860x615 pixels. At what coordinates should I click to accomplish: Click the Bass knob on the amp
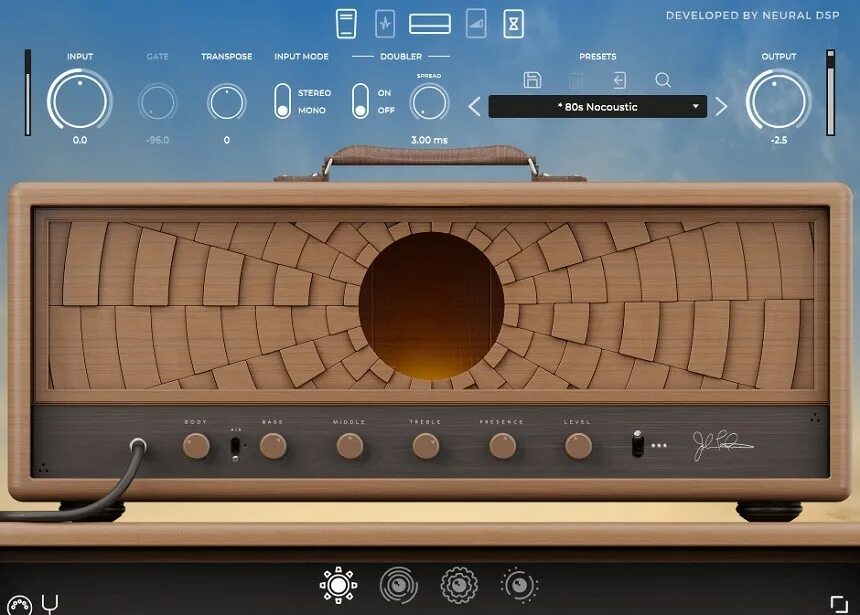pos(273,446)
